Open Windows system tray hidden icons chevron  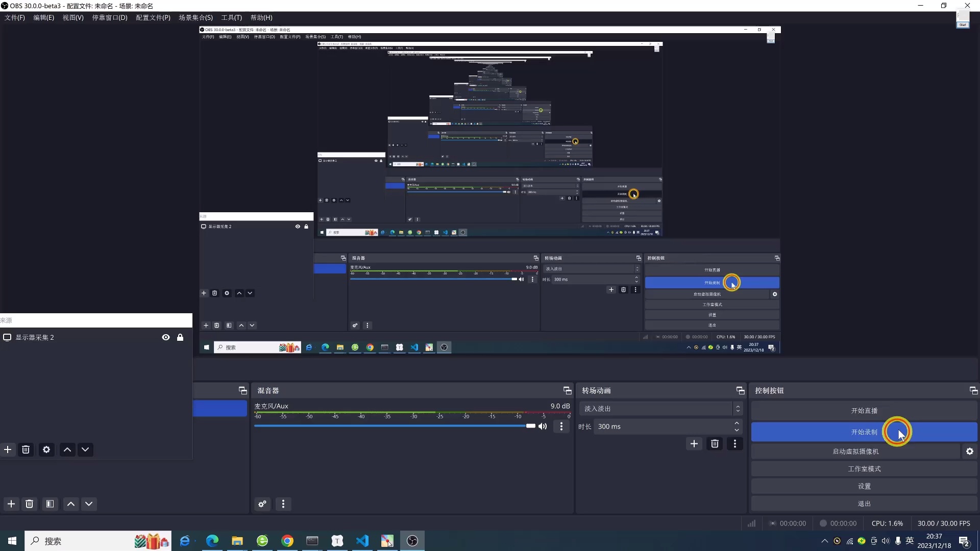[824, 541]
